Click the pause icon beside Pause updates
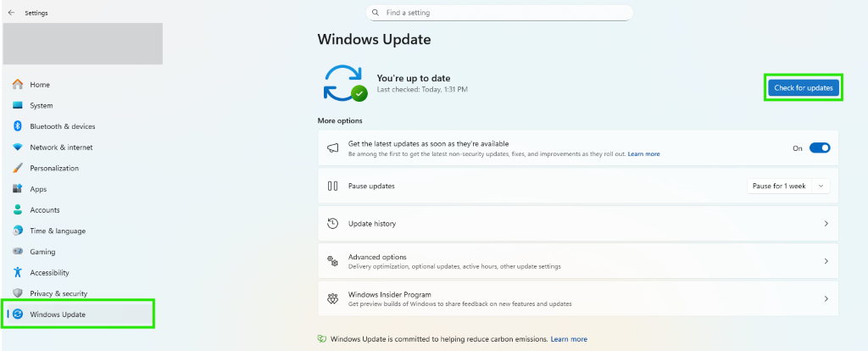 (x=332, y=186)
